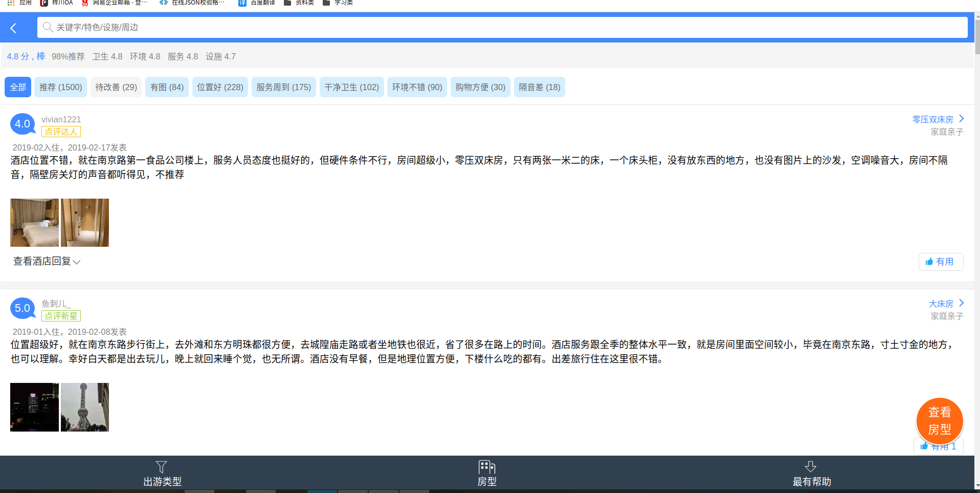
Task: Filter reviews by 干净卫生 (102)
Action: click(351, 87)
